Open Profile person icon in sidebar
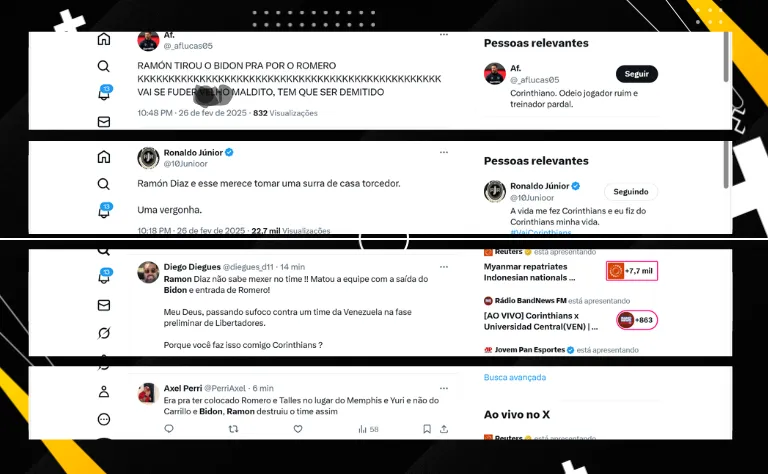Viewport: 768px width, 474px height. point(104,392)
